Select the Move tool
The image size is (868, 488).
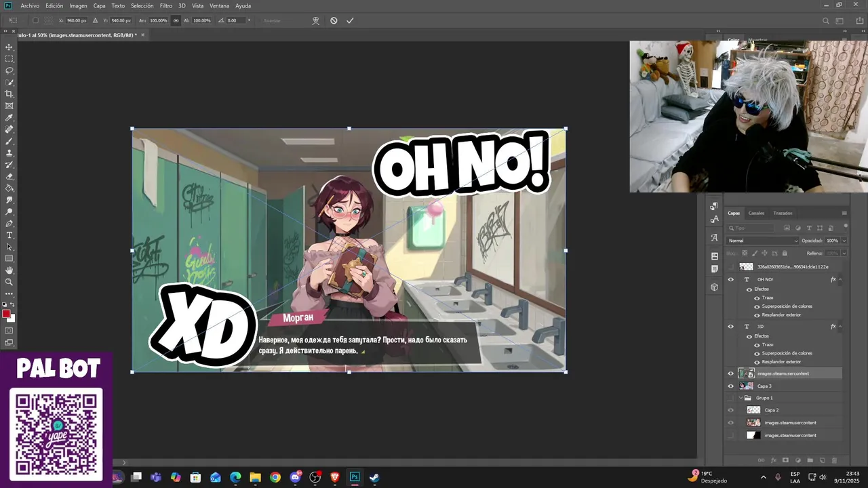tap(9, 47)
